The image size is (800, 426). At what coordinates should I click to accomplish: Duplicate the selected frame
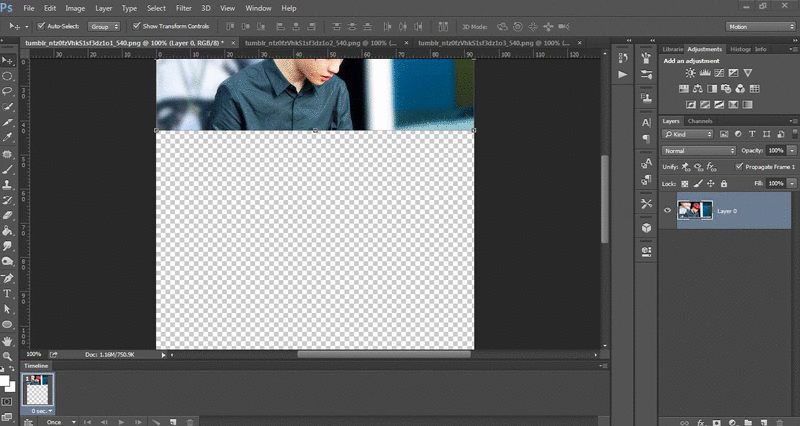click(x=173, y=422)
